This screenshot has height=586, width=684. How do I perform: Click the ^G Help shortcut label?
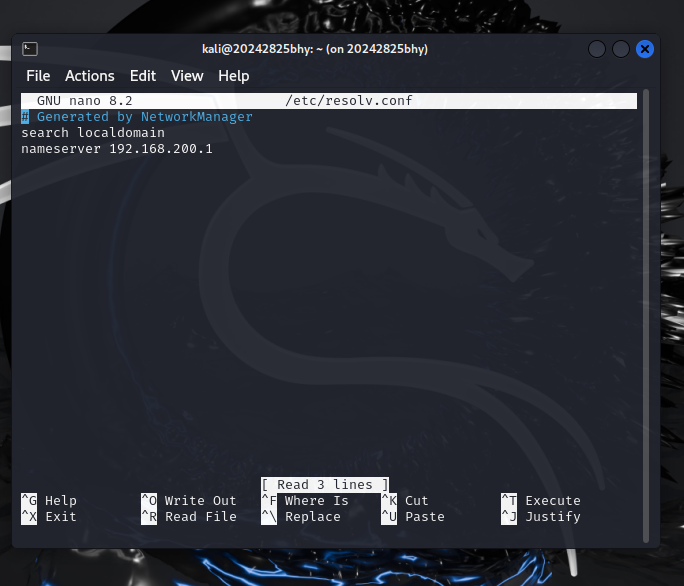click(x=49, y=500)
